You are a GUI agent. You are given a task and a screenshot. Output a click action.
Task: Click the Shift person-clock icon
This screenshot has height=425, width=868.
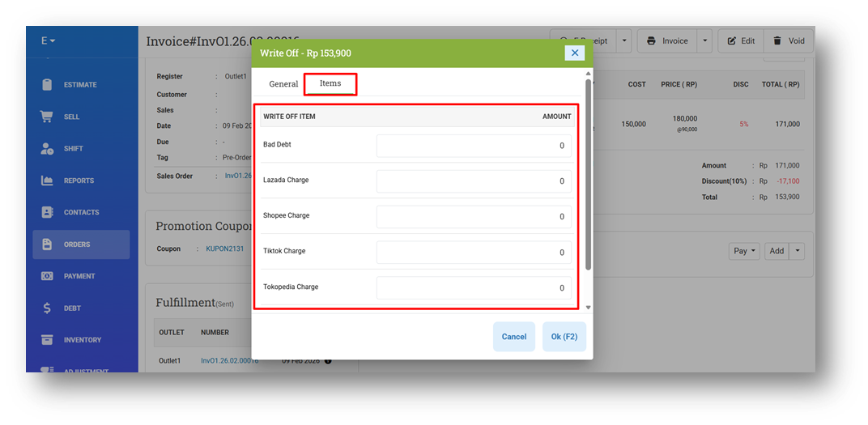[x=47, y=148]
